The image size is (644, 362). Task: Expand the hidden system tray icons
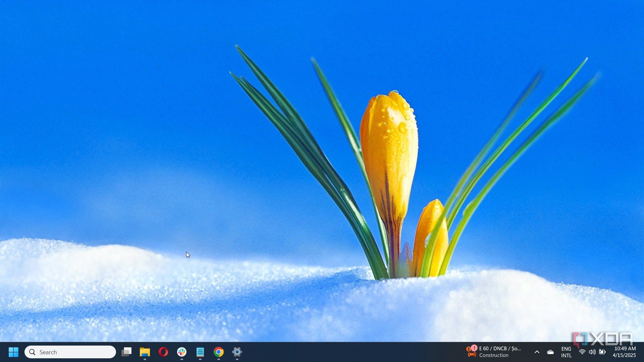pos(537,352)
